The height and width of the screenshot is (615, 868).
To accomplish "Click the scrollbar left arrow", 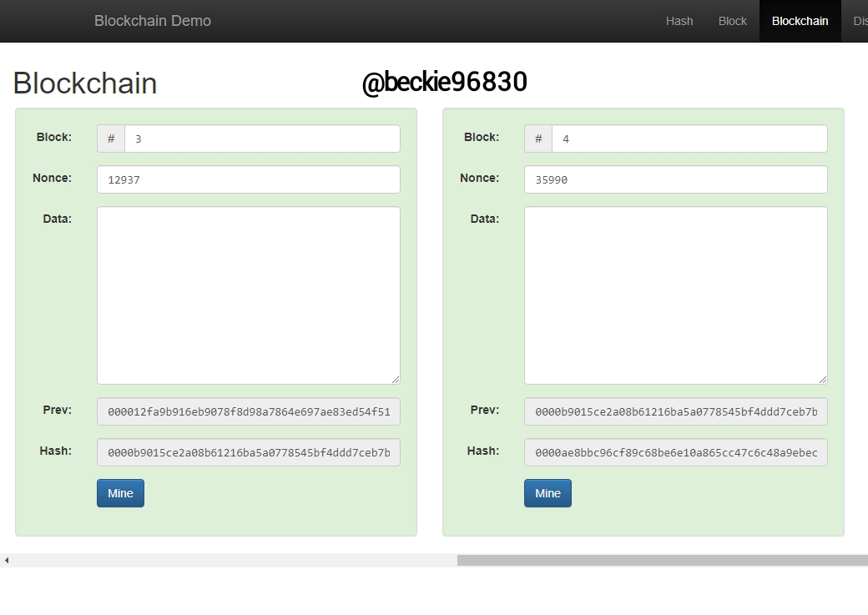I will click(7, 560).
